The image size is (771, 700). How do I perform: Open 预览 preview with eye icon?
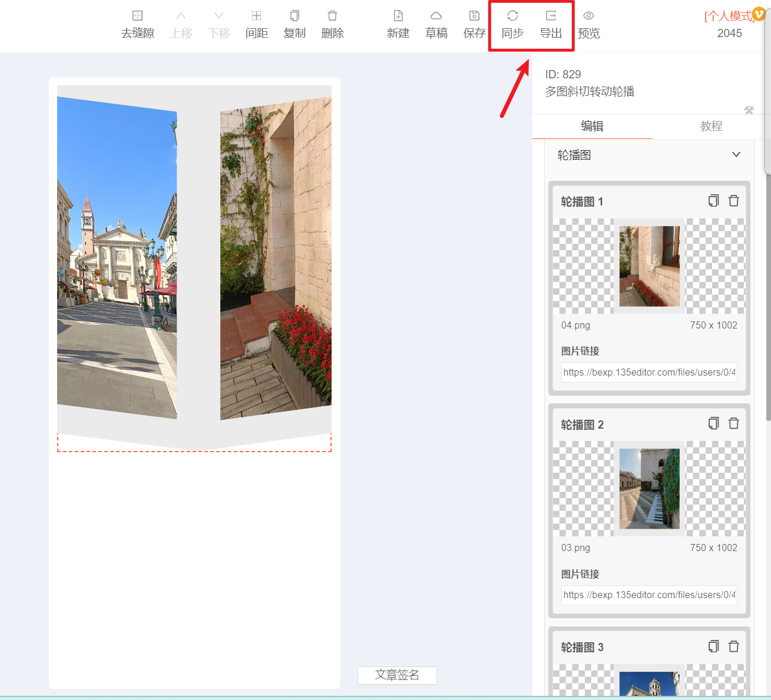588,16
